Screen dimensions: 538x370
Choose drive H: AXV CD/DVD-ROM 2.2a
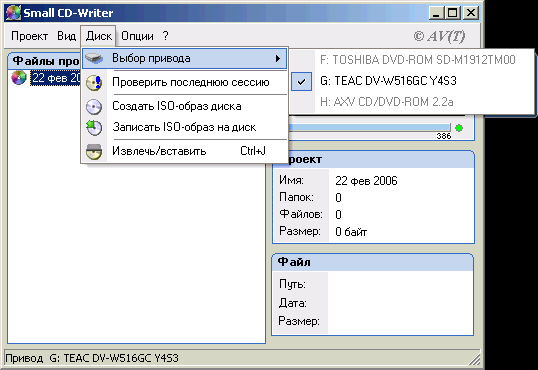[x=412, y=102]
